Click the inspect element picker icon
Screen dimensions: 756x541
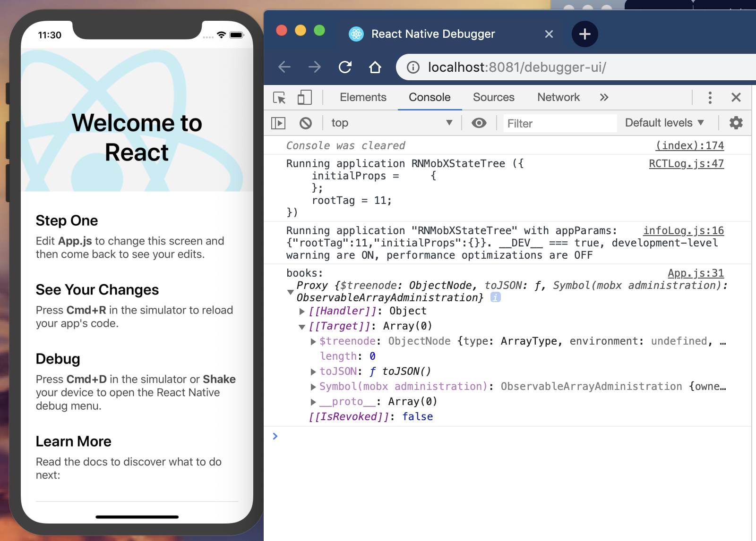pos(279,98)
